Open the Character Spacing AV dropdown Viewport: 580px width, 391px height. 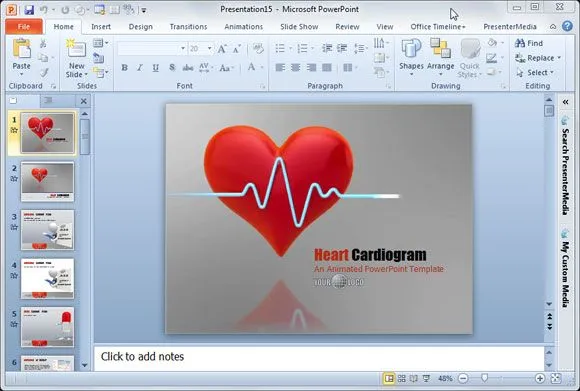coord(206,68)
